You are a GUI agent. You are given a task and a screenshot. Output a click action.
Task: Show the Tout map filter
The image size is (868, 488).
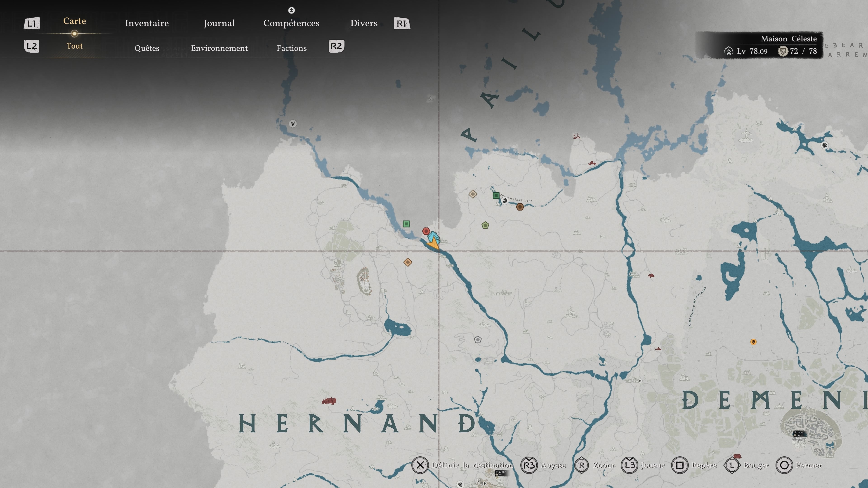(x=74, y=46)
